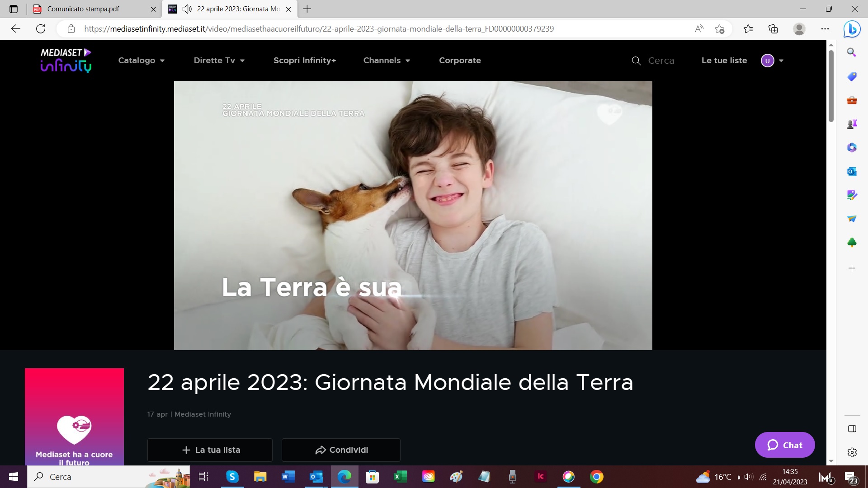Open File Explorer from taskbar
The height and width of the screenshot is (488, 868).
(x=260, y=477)
